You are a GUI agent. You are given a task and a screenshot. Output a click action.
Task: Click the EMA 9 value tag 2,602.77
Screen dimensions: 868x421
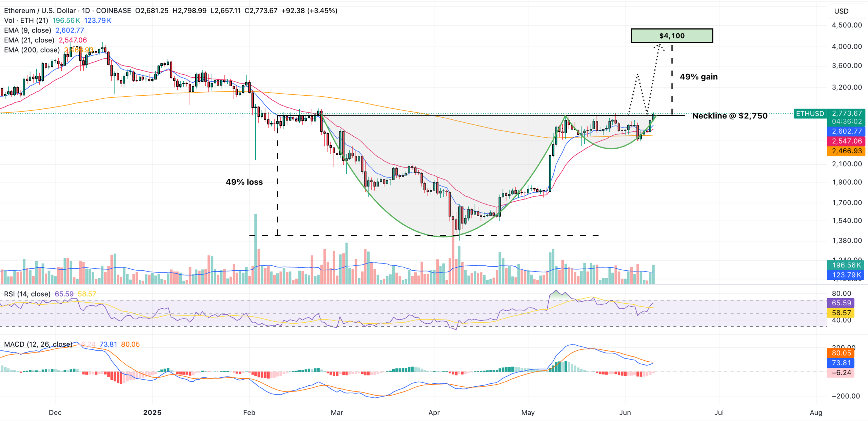[x=847, y=131]
